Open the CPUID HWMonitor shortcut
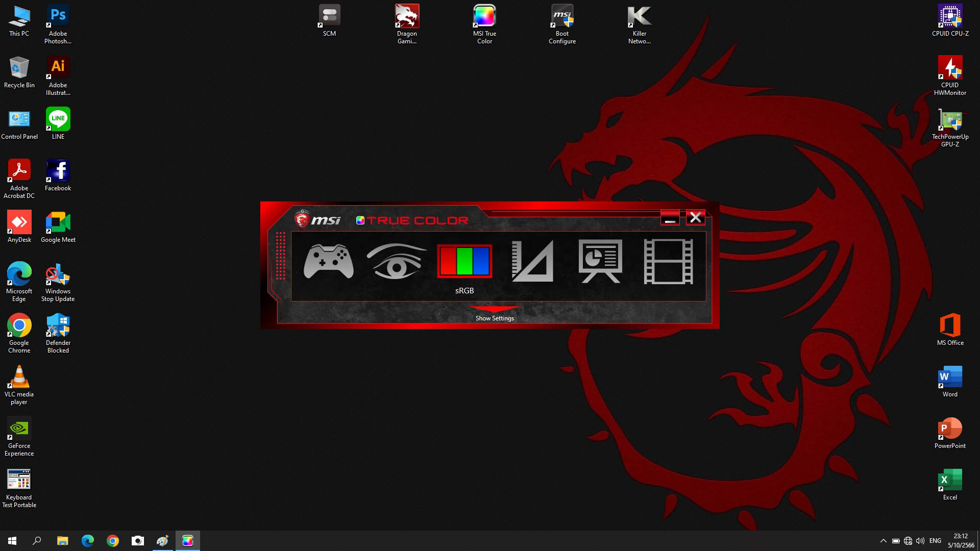This screenshot has width=980, height=551. point(950,76)
